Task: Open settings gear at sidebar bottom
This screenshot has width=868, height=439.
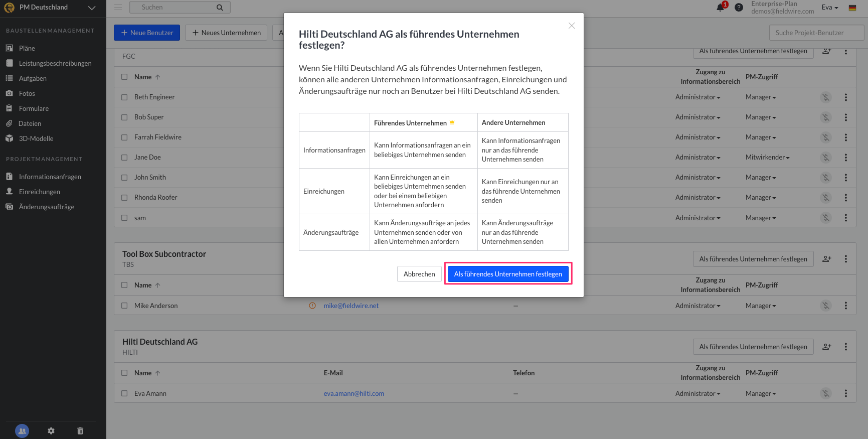Action: 51,431
